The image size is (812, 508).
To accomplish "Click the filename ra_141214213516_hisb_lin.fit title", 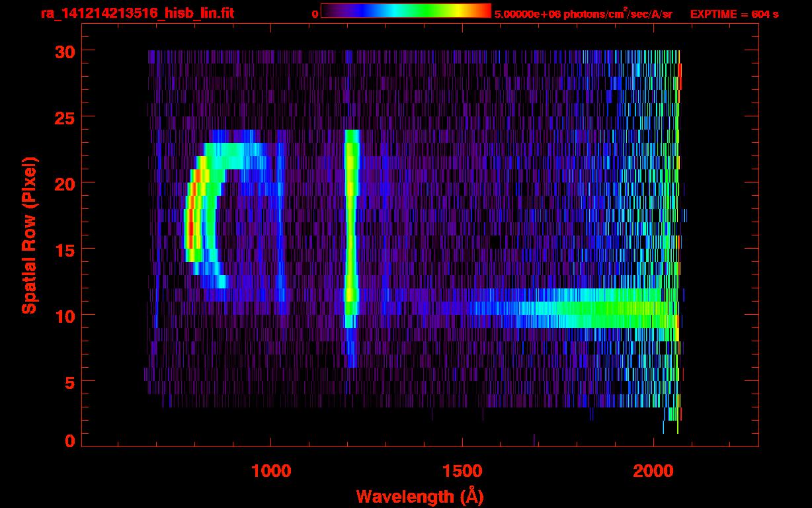I will tap(138, 13).
